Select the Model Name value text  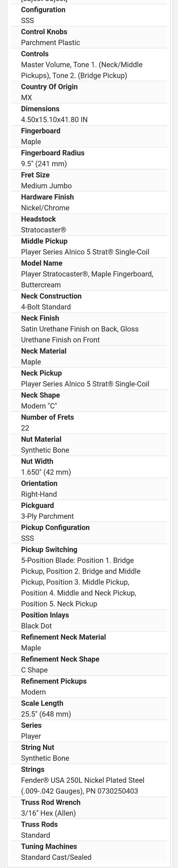(x=87, y=279)
